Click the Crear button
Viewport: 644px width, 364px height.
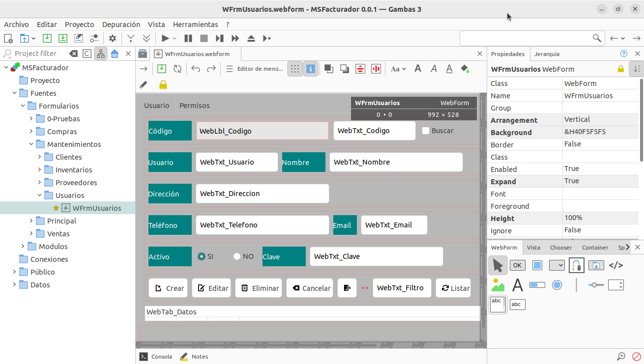tap(168, 288)
